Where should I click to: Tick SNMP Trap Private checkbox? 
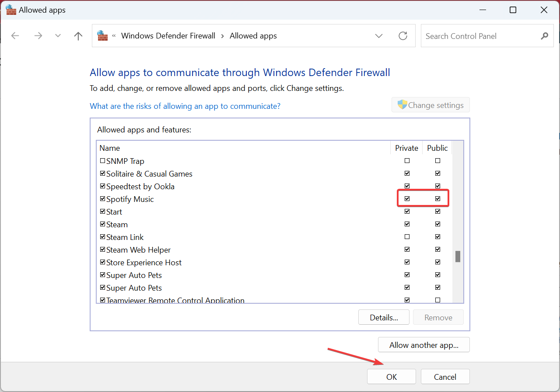click(x=407, y=161)
